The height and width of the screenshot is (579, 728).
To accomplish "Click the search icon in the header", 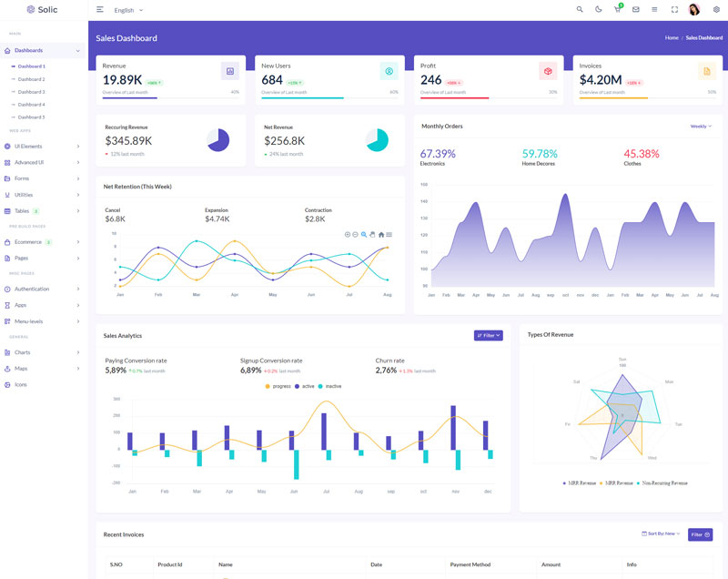I will point(580,10).
